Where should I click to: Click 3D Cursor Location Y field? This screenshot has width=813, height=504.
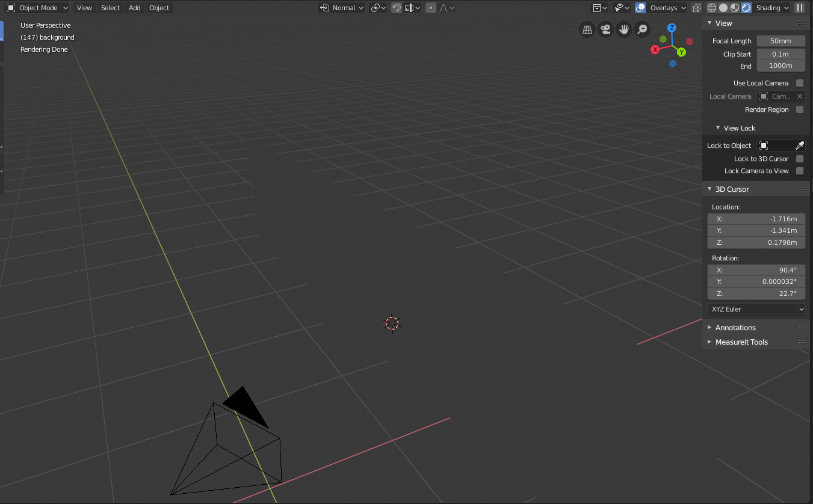[x=756, y=230]
